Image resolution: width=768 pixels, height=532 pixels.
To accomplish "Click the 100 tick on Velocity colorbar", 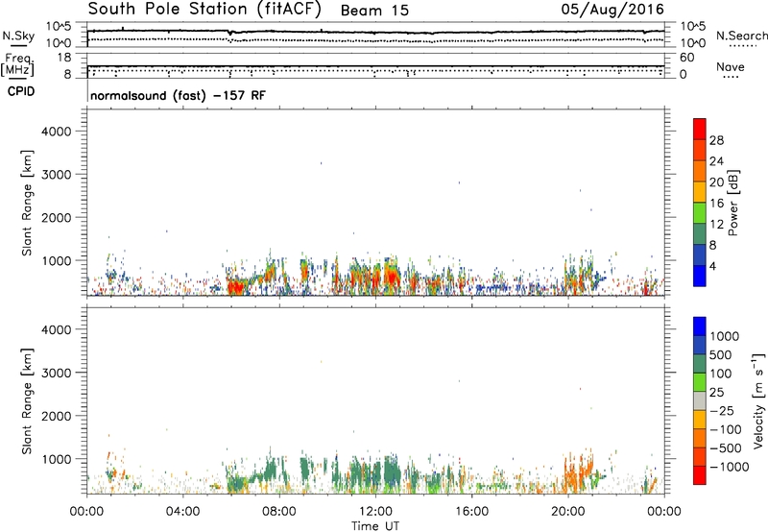I will coord(721,374).
